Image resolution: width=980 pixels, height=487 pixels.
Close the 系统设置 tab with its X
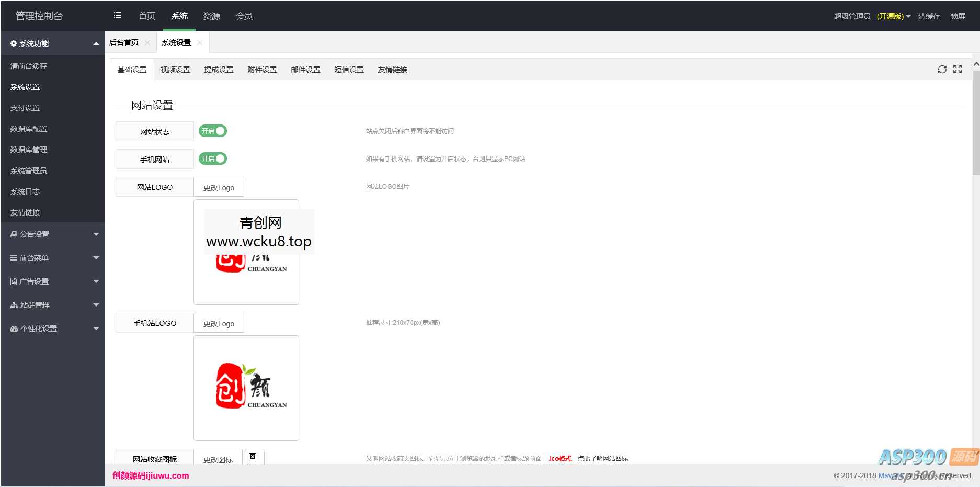coord(200,42)
